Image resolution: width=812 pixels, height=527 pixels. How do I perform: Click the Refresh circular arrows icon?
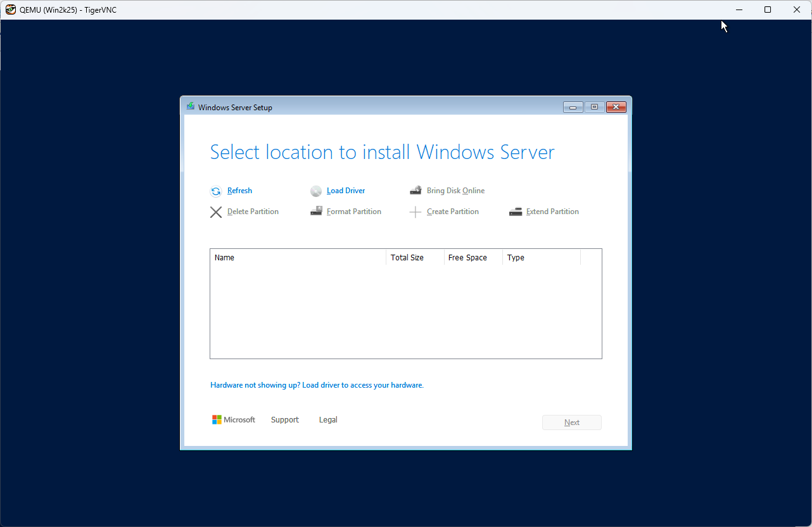216,191
